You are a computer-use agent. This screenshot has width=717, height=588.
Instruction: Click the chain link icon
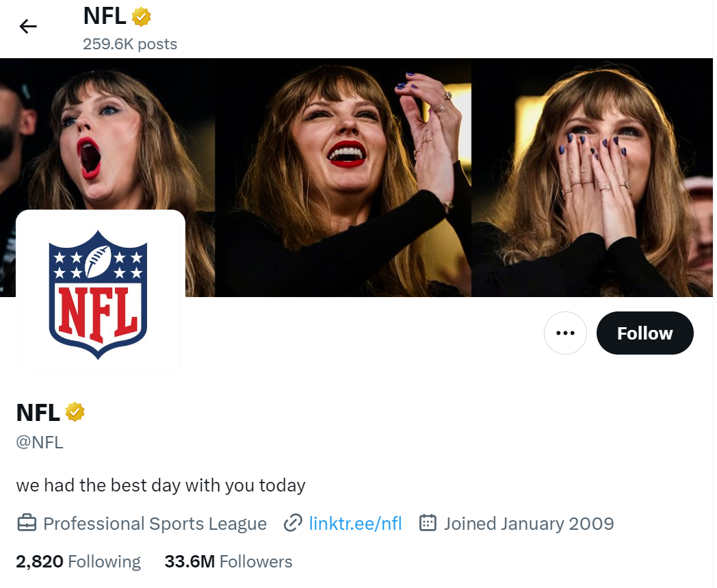pos(293,524)
